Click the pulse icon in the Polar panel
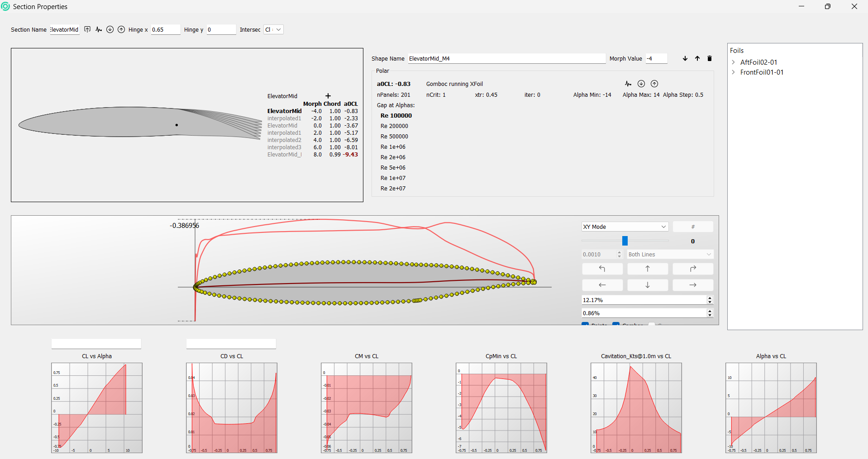 point(628,84)
